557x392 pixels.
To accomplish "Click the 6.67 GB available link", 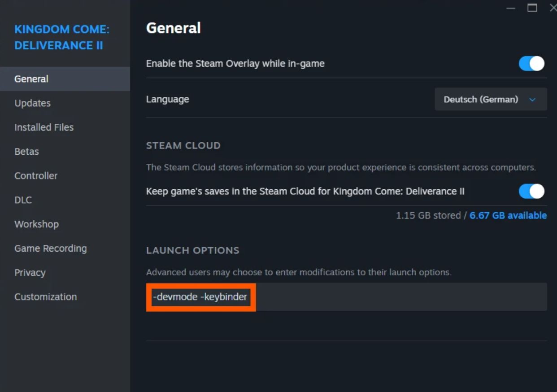I will [508, 216].
